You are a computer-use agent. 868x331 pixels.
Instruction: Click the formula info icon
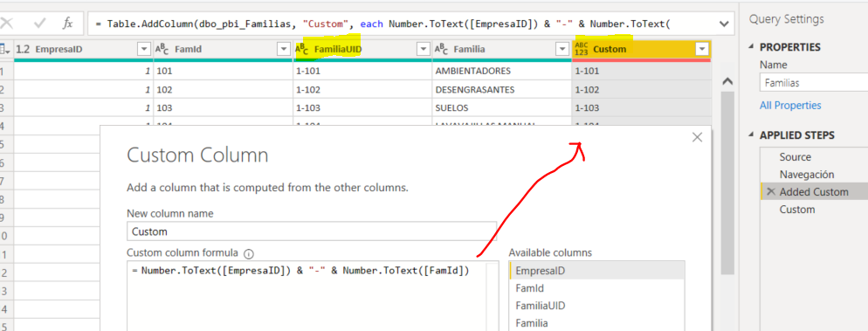[249, 253]
